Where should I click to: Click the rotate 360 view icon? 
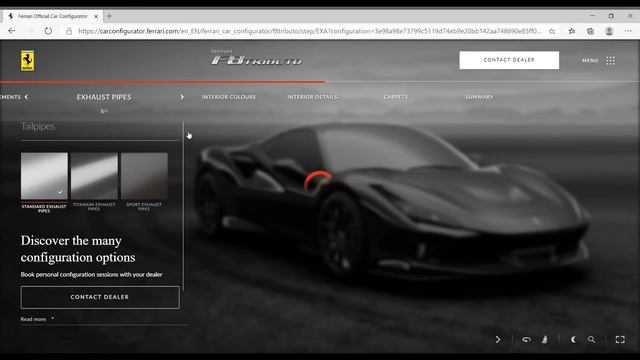pyautogui.click(x=527, y=340)
